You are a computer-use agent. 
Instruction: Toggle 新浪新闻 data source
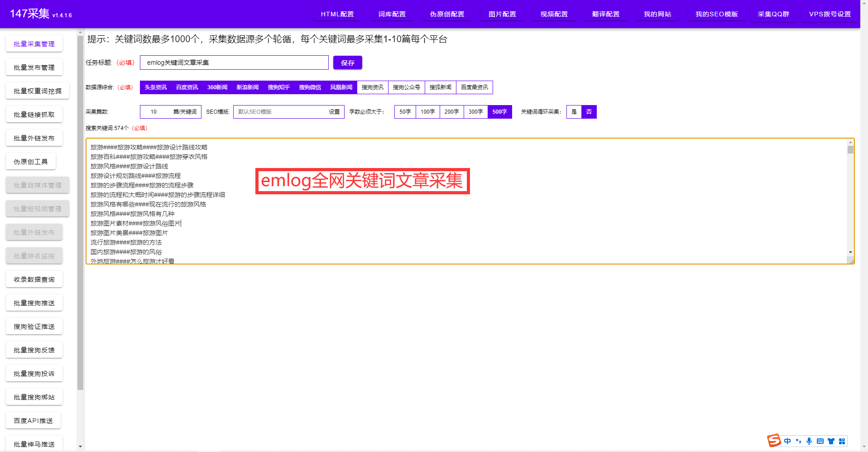pos(247,87)
